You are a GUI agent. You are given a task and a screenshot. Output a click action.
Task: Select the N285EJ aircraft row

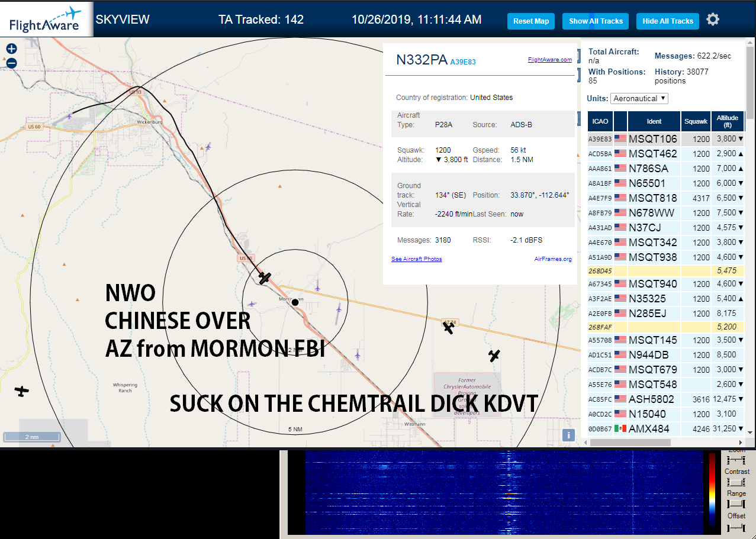pyautogui.click(x=666, y=314)
